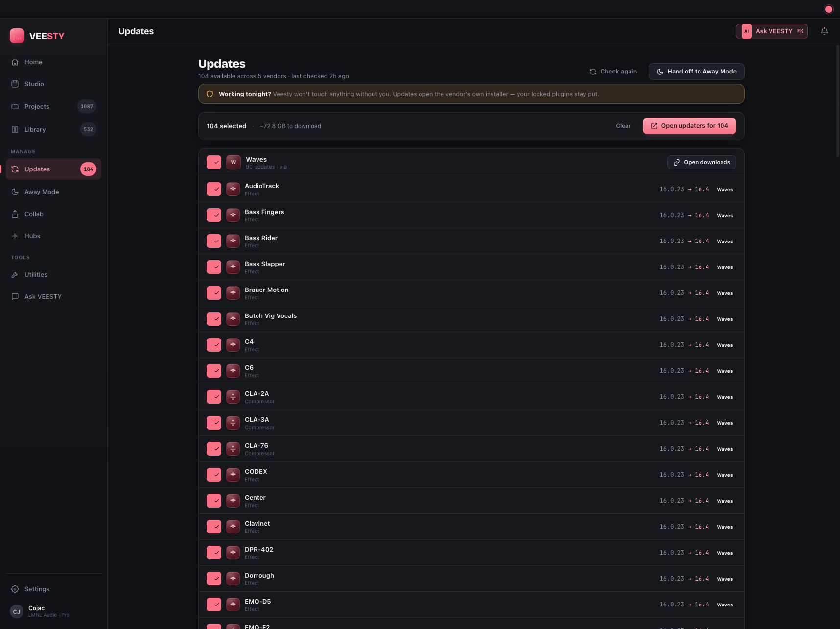The image size is (840, 629).
Task: Click the Bass Rider plugin icon
Action: coord(233,241)
